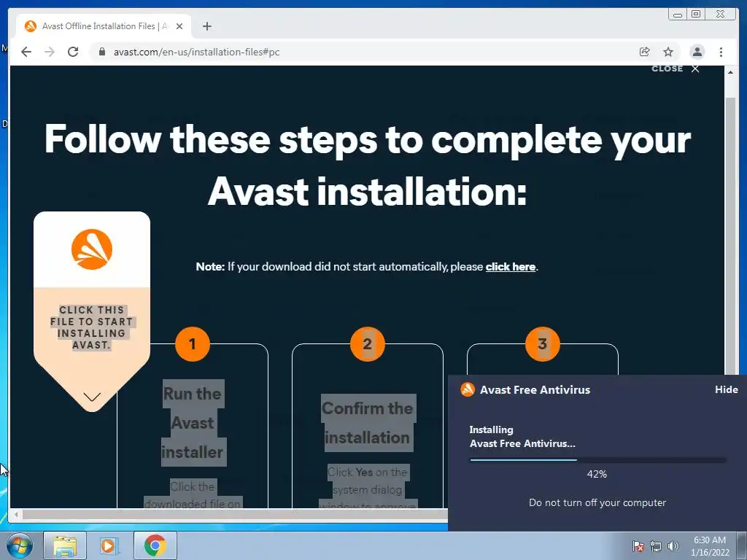747x560 pixels.
Task: Click the down chevron on file callout
Action: 91,397
